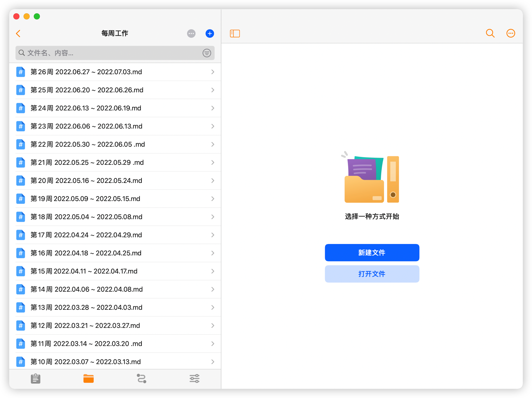Viewport: 532px width, 398px height.
Task: Click markdown file icon of 第26周 row
Action: point(21,72)
